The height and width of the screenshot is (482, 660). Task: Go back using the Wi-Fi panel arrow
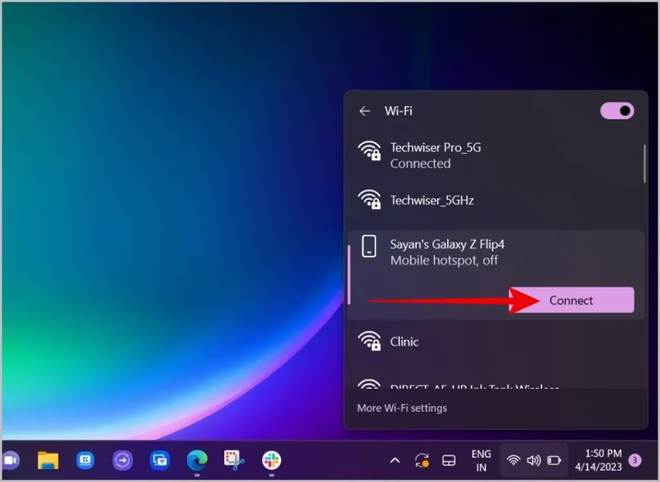pyautogui.click(x=365, y=111)
